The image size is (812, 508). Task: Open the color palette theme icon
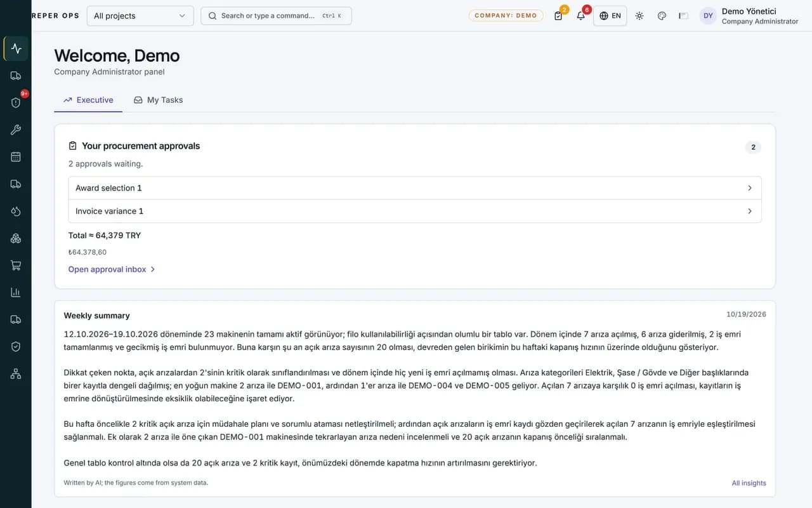pos(662,16)
